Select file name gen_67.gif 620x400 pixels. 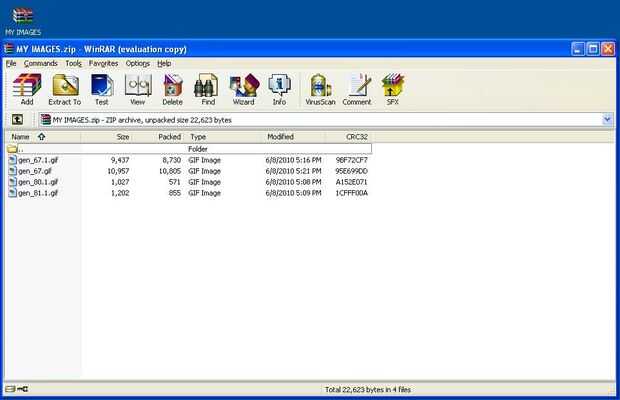point(35,171)
